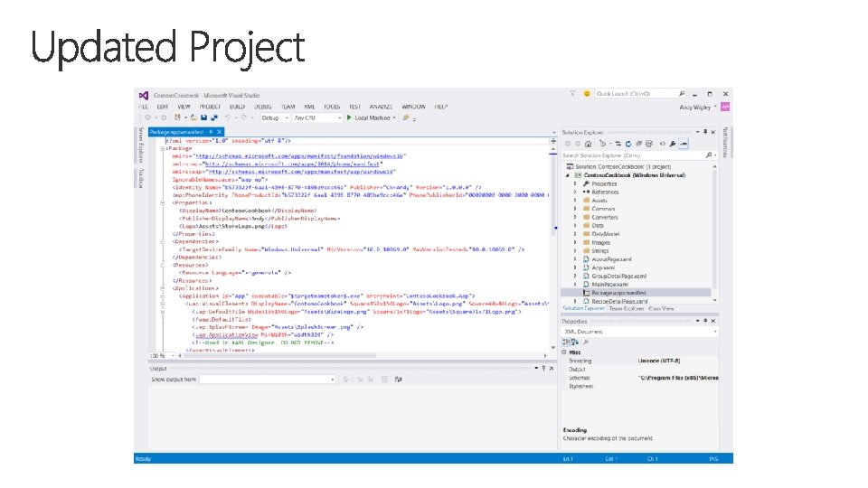The width and height of the screenshot is (868, 488).
Task: Collapse the Package element in XML editor
Action: 163,148
